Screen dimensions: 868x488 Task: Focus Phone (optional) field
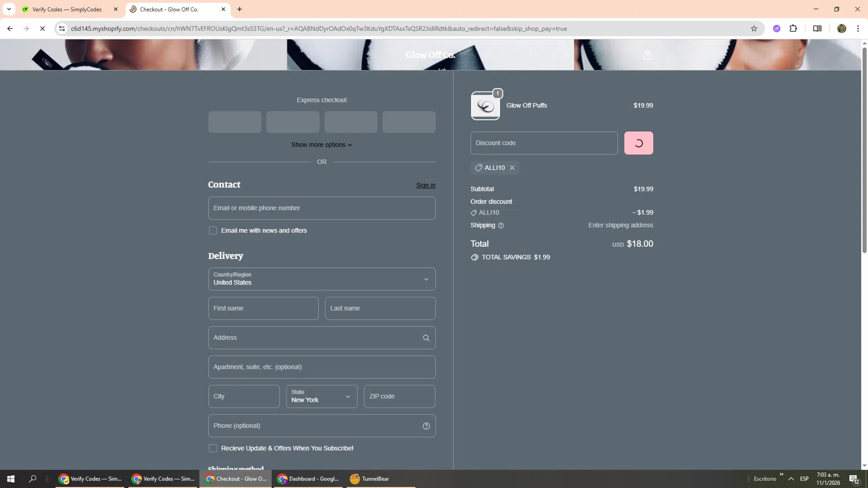click(322, 426)
